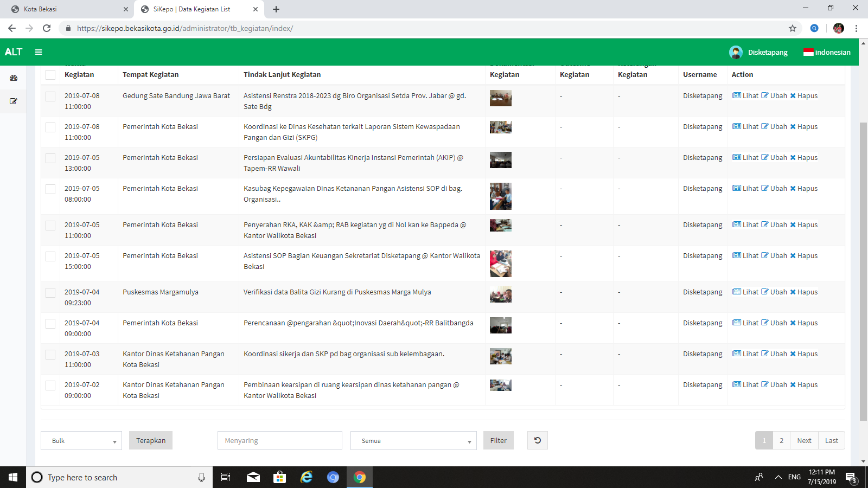The width and height of the screenshot is (868, 488).
Task: Bookmark this page with star icon
Action: (x=793, y=28)
